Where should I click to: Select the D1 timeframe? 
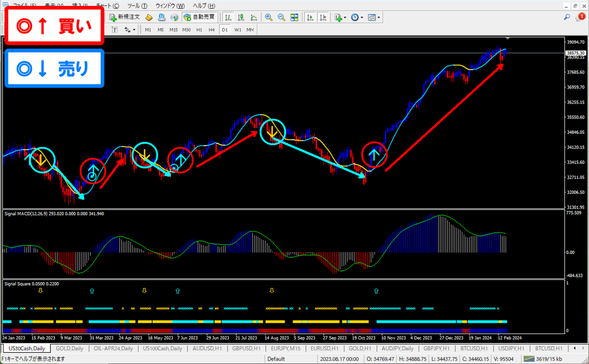coord(224,30)
